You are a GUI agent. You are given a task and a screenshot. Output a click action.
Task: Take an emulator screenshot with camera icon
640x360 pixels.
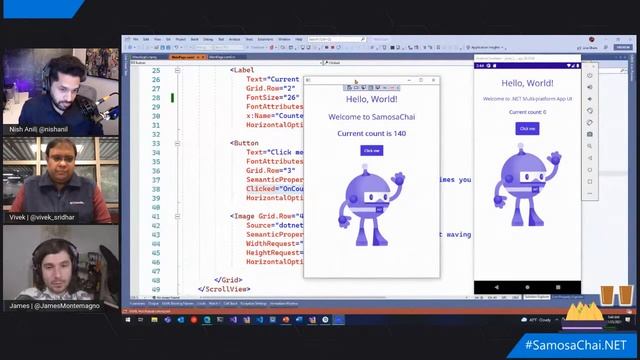tap(590, 134)
